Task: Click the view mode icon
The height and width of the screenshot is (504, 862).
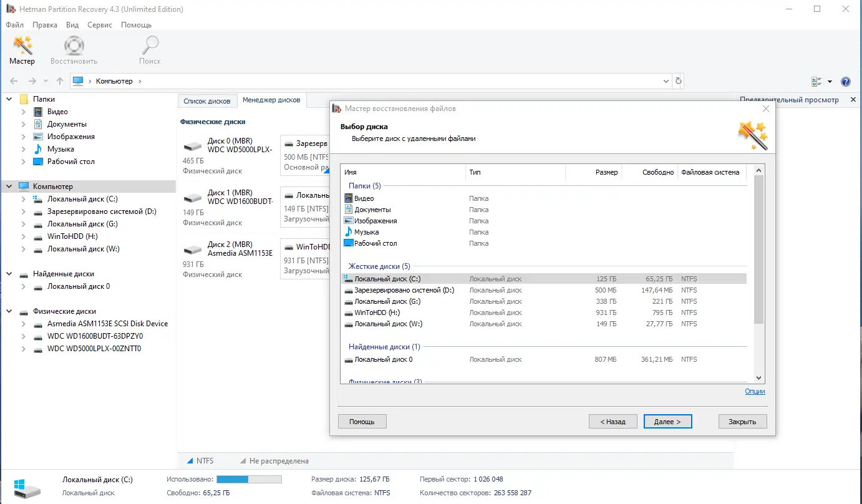Action: click(816, 82)
